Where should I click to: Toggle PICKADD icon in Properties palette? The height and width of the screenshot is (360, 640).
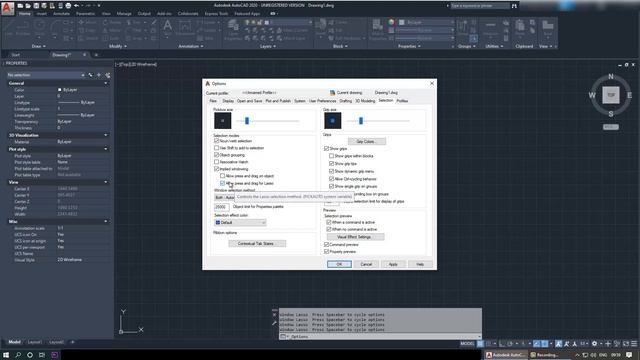coord(91,75)
